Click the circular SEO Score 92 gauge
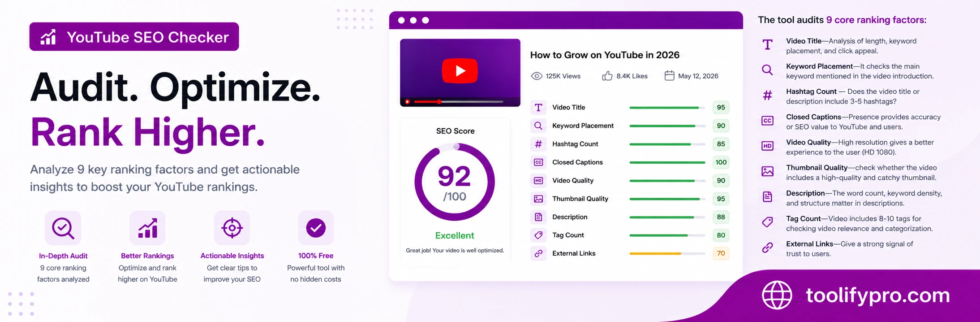The width and height of the screenshot is (980, 322). coord(455,182)
